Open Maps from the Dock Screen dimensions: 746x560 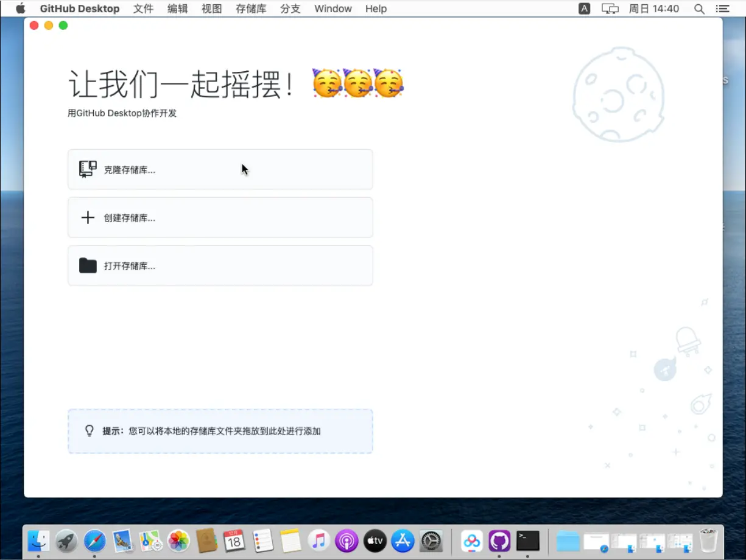(151, 540)
